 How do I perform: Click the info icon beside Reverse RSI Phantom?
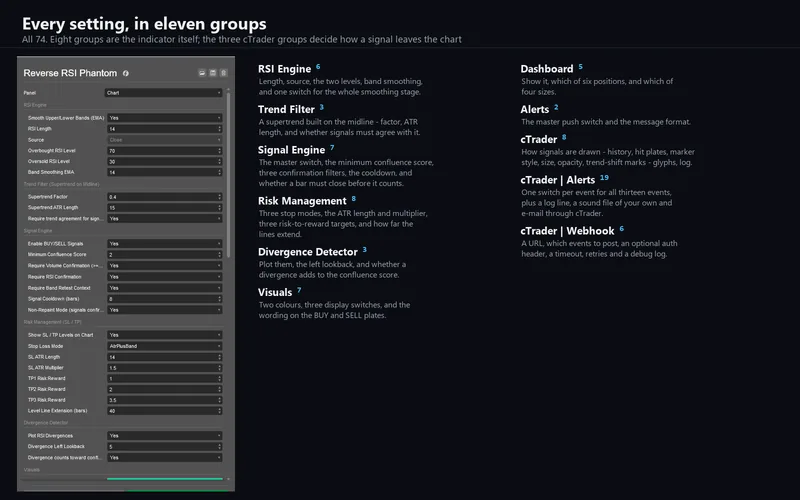(x=126, y=73)
